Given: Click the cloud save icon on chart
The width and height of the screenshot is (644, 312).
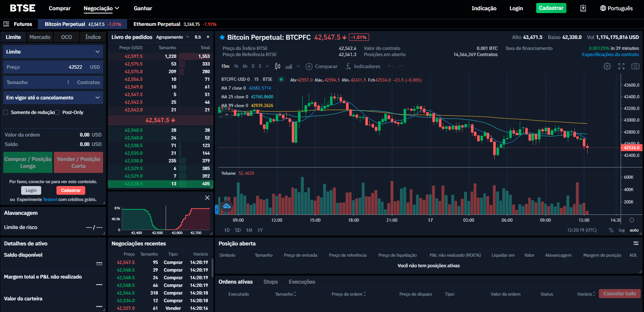Looking at the screenshot, I should click(x=227, y=206).
